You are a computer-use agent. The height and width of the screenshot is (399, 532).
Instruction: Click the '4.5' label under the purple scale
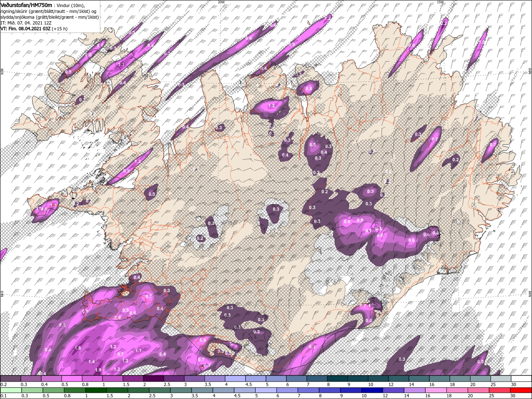249,384
